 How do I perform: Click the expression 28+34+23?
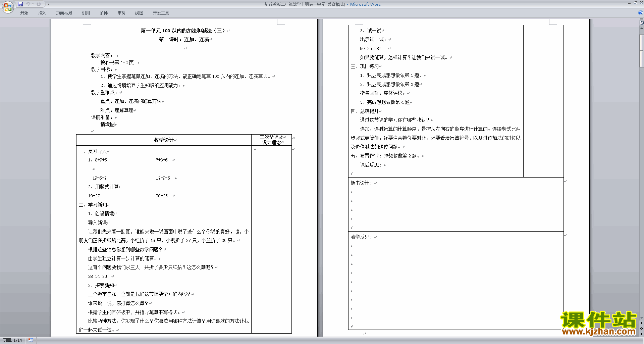coord(98,276)
